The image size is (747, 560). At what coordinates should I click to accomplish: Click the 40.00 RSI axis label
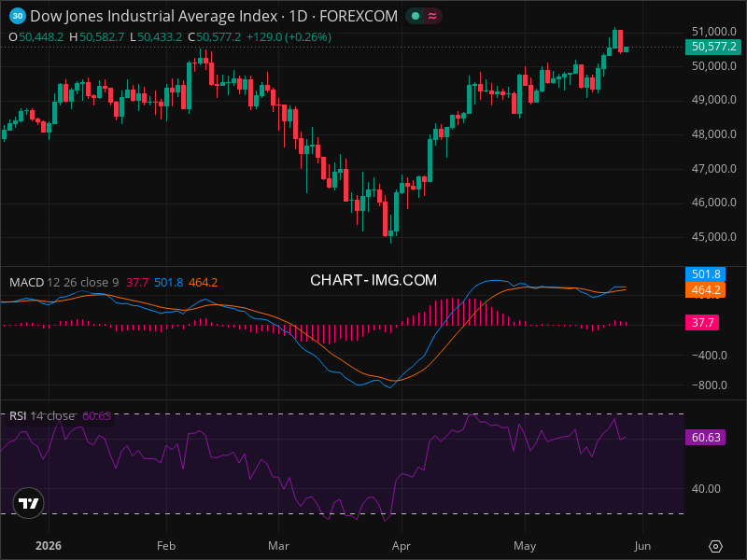[706, 488]
